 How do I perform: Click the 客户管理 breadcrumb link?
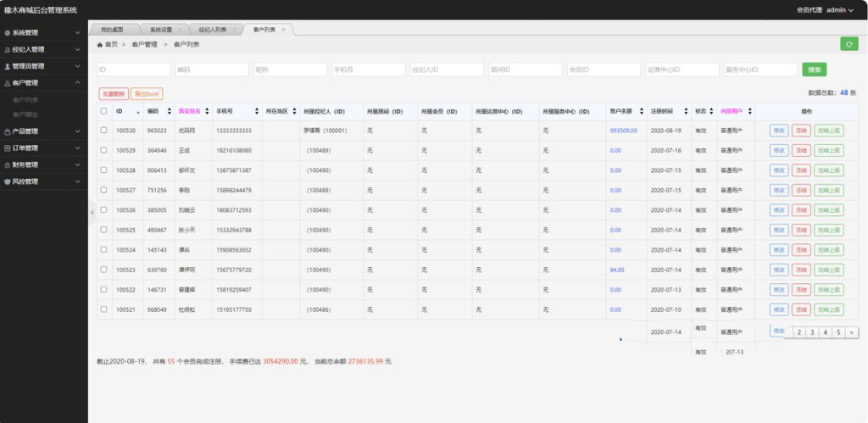(x=144, y=44)
